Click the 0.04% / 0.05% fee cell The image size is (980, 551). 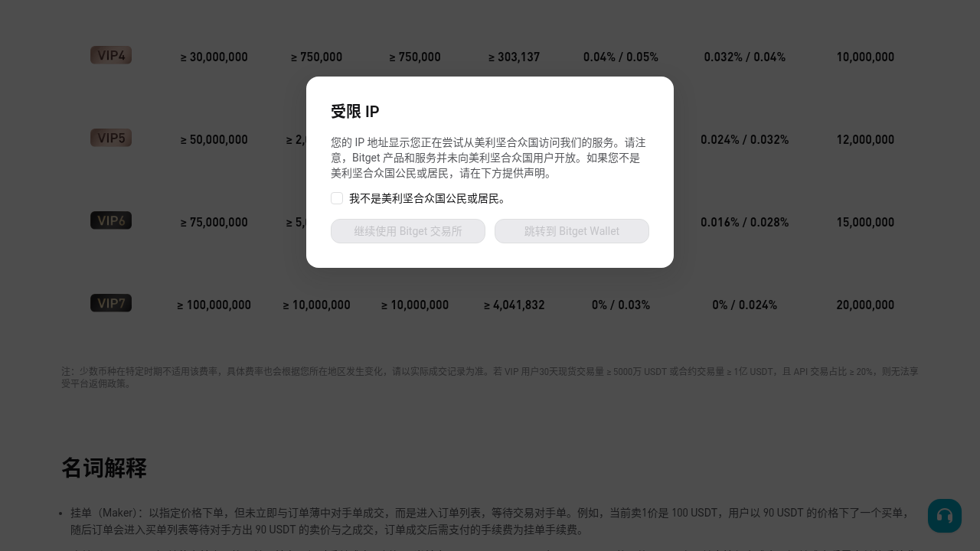pos(621,57)
